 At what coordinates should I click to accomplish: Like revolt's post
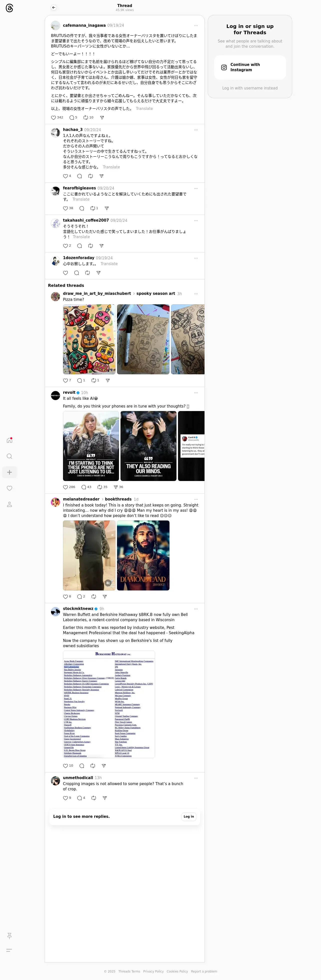pyautogui.click(x=65, y=487)
